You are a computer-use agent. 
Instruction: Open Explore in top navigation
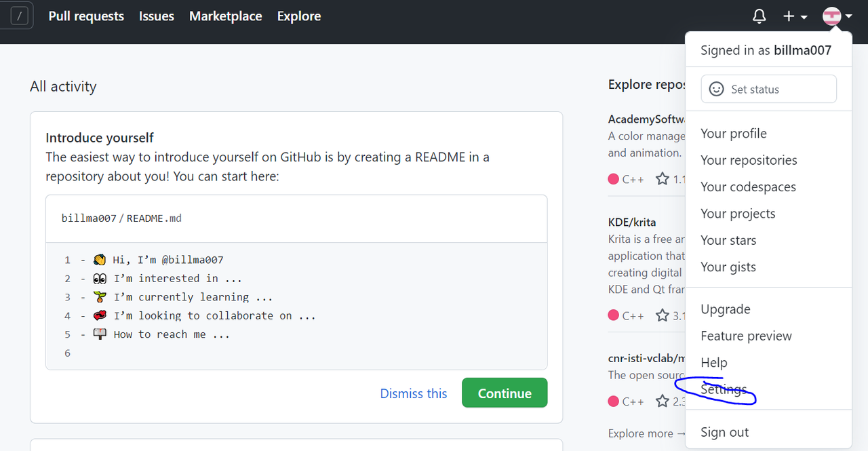(x=299, y=16)
